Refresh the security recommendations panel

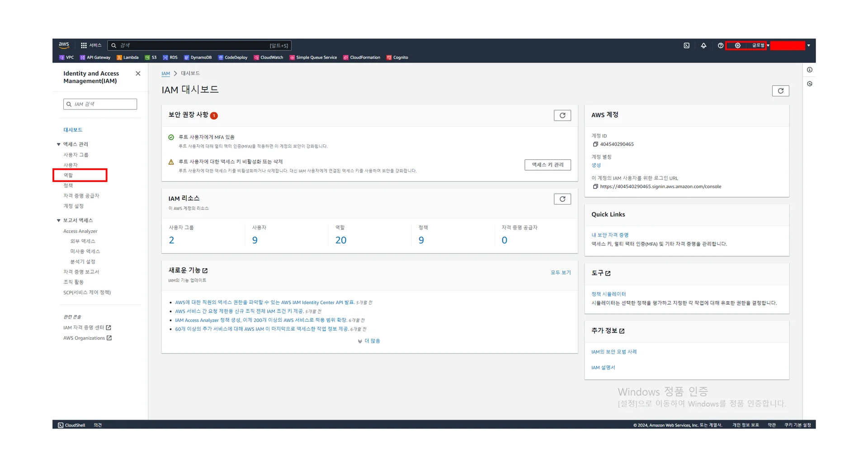pyautogui.click(x=562, y=115)
